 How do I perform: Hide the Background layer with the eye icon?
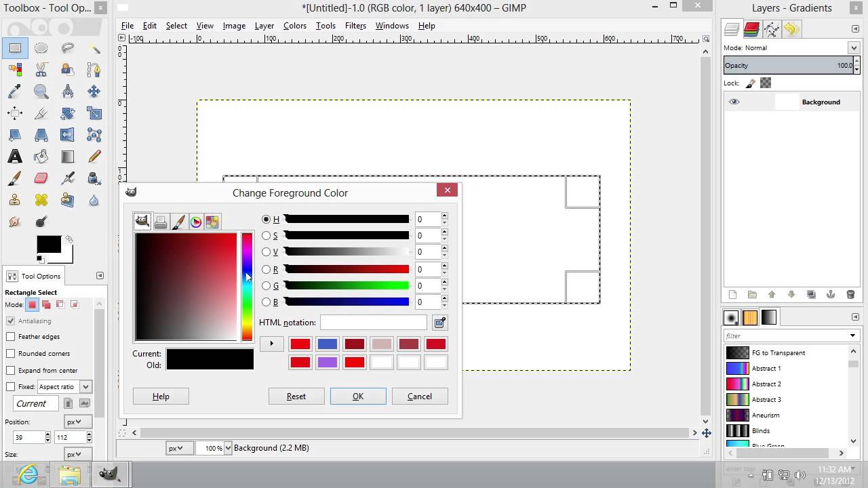(x=734, y=102)
